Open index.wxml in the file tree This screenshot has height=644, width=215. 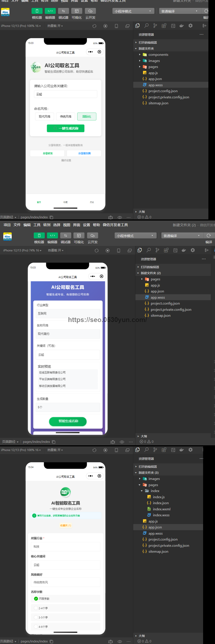pos(161,509)
